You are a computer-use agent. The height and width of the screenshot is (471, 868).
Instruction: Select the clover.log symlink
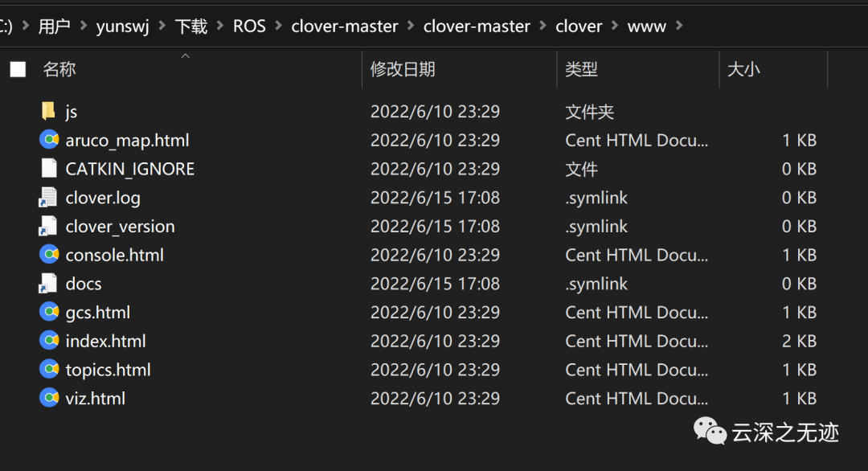click(103, 198)
